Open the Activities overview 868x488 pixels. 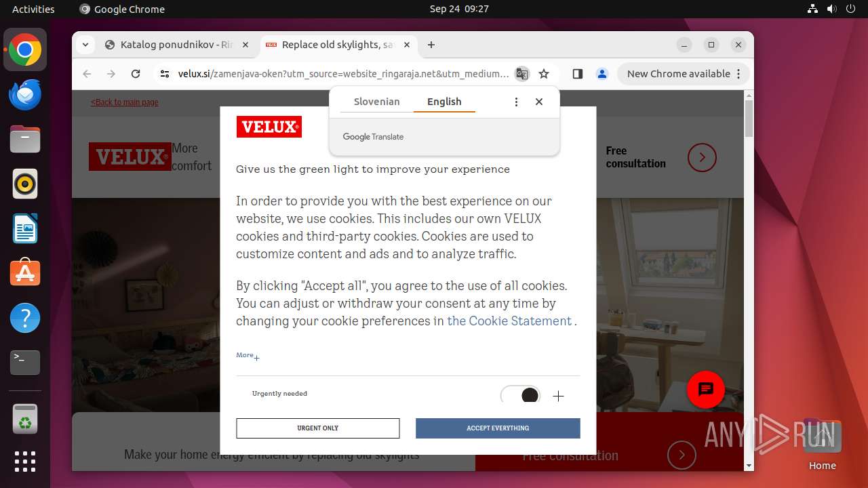(33, 9)
